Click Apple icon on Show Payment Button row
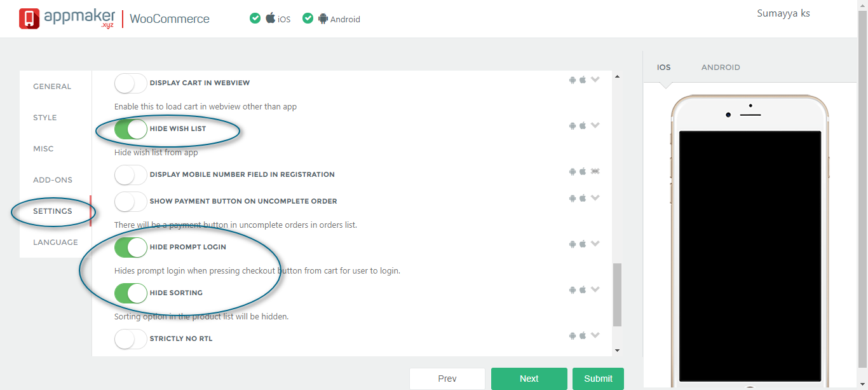The width and height of the screenshot is (868, 390). [583, 198]
